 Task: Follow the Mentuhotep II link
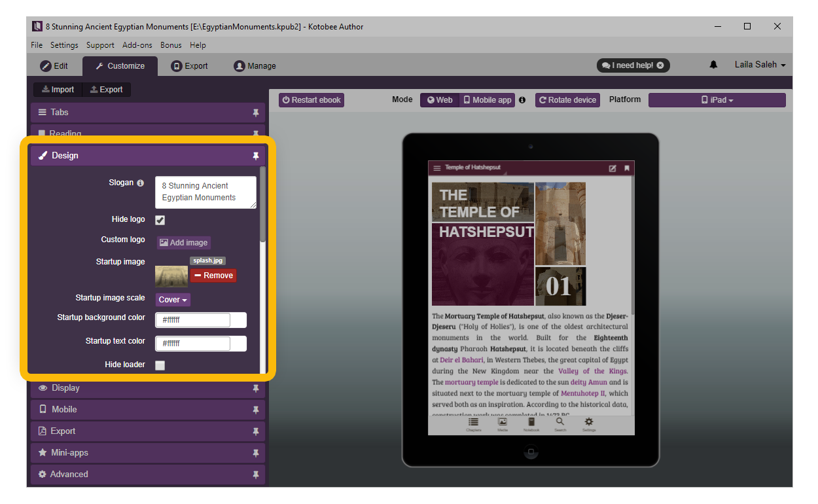pos(583,393)
